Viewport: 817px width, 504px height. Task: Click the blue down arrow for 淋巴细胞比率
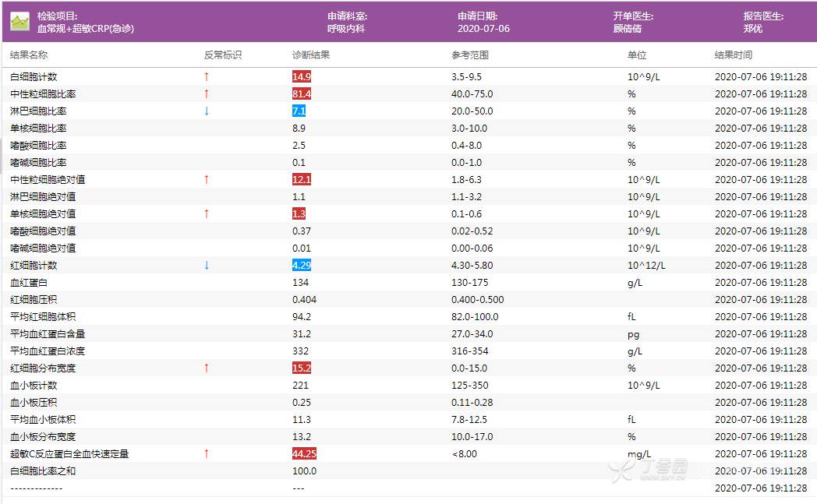click(207, 111)
